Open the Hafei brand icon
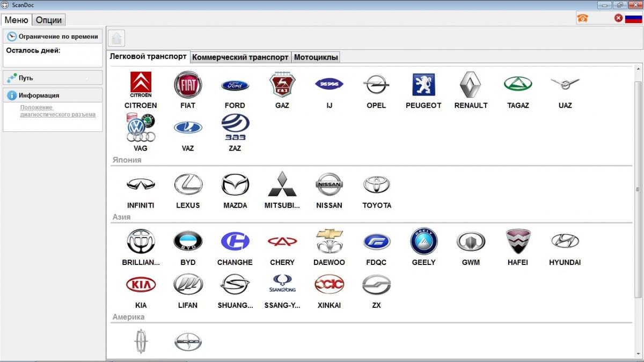Screen dimensions: 644x362 (518, 241)
